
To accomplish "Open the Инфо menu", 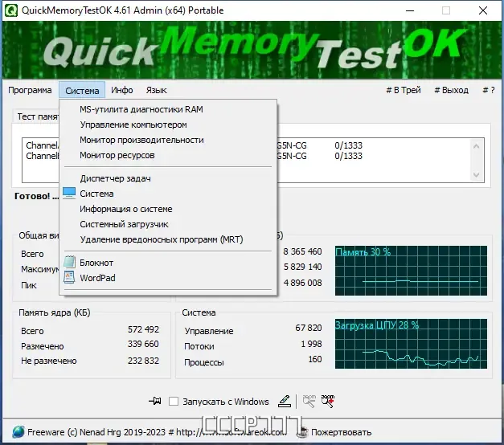I will (122, 90).
